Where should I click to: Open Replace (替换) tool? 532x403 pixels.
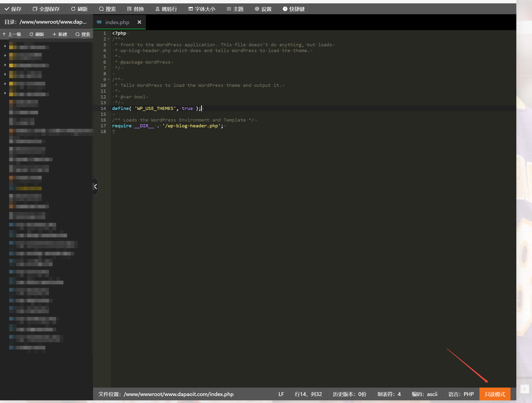136,9
